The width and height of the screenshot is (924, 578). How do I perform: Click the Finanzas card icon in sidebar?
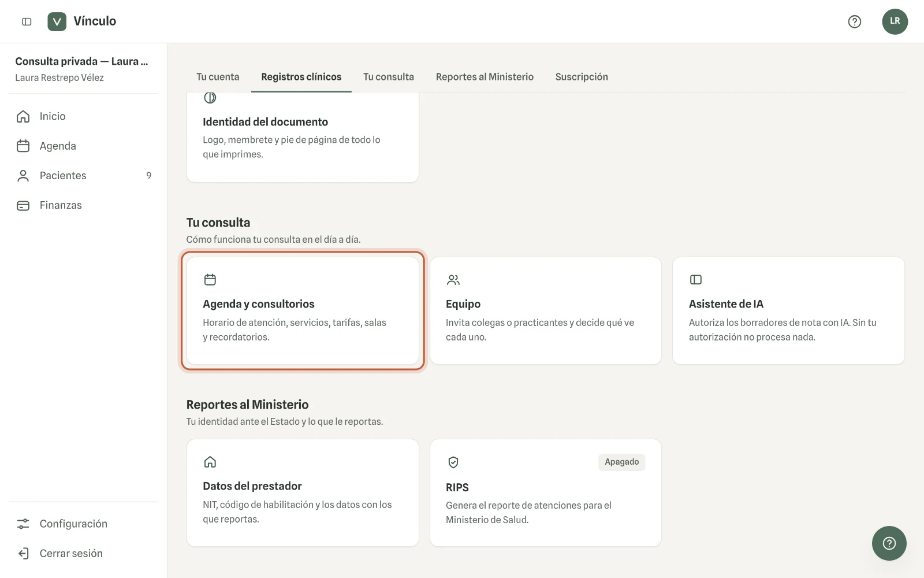pos(23,205)
